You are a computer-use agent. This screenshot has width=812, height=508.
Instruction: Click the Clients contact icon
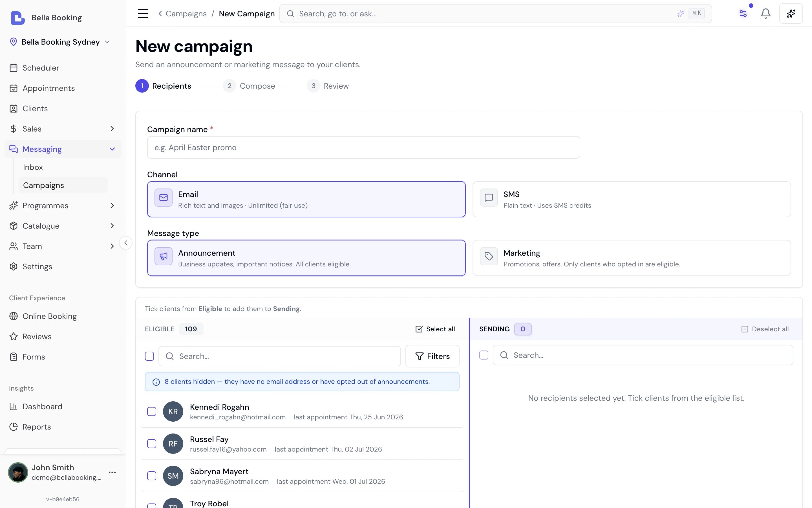pos(14,109)
